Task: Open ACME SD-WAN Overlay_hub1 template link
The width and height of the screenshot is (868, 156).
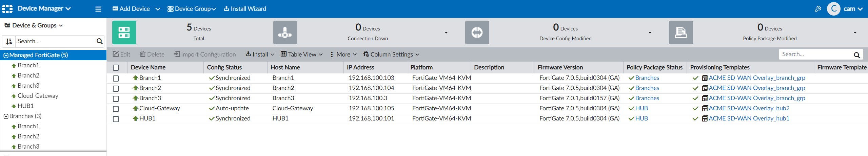Action: [x=749, y=118]
